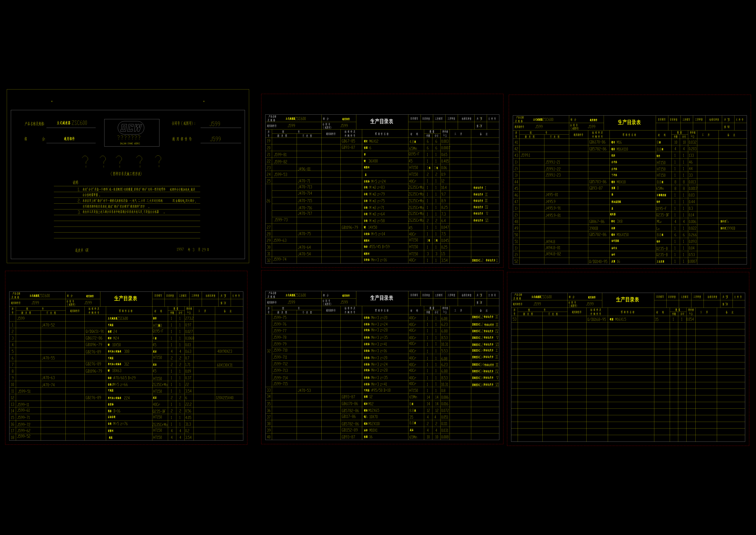Click remark "国外用3990B"

point(728,228)
